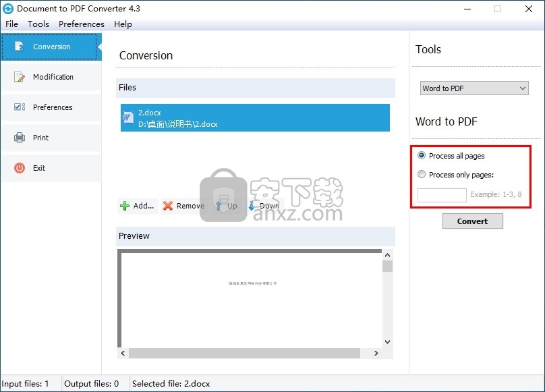
Task: Click the Remove button label
Action: tap(190, 206)
